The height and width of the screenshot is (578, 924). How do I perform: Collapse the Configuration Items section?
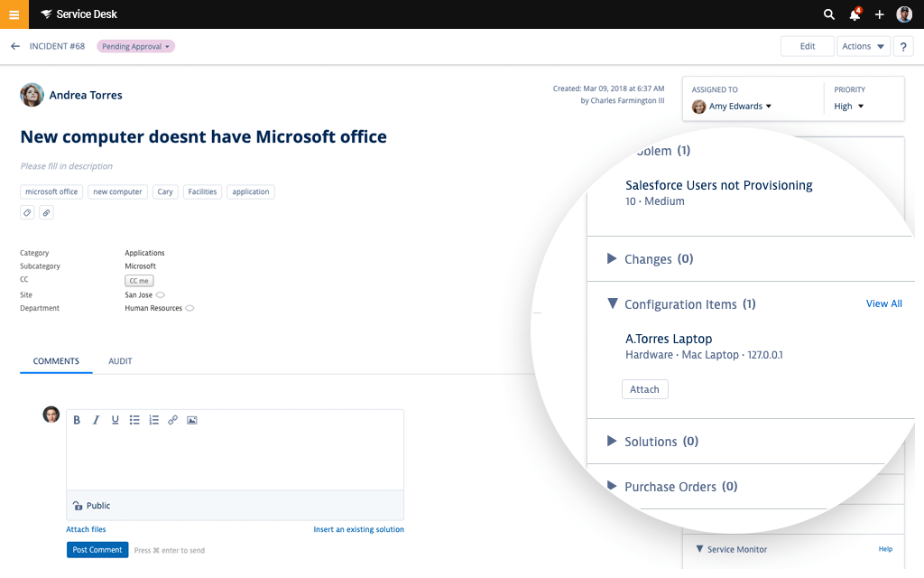point(613,304)
